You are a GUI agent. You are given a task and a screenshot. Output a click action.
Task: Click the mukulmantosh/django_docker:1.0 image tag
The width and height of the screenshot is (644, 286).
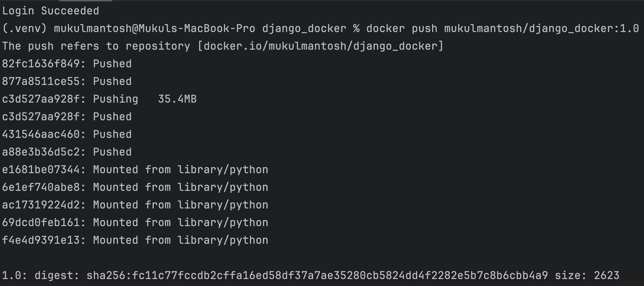[x=542, y=29]
